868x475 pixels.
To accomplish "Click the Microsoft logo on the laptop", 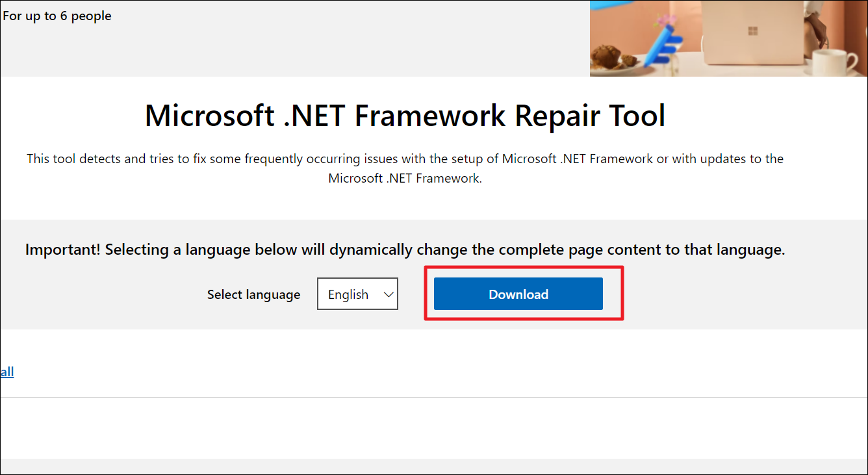I will [x=753, y=31].
